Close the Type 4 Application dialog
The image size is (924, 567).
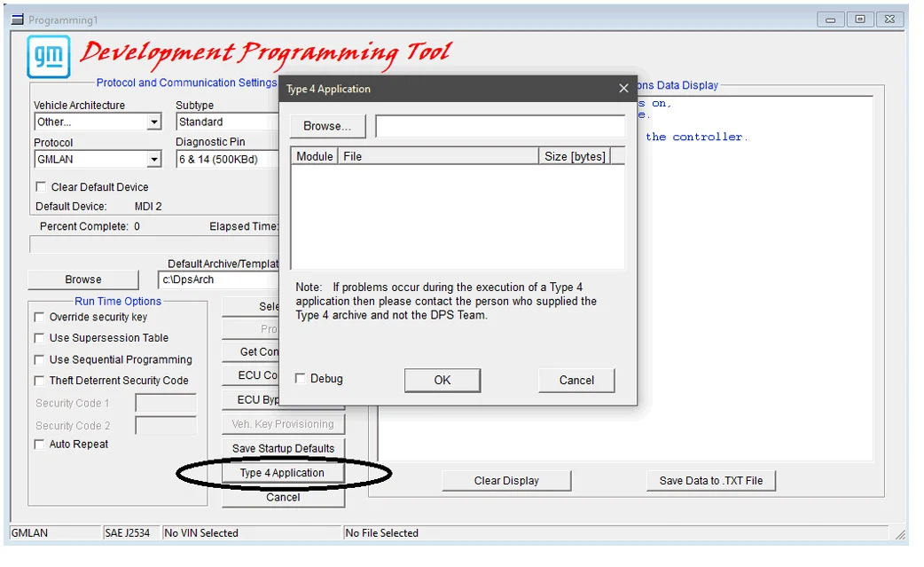click(623, 89)
